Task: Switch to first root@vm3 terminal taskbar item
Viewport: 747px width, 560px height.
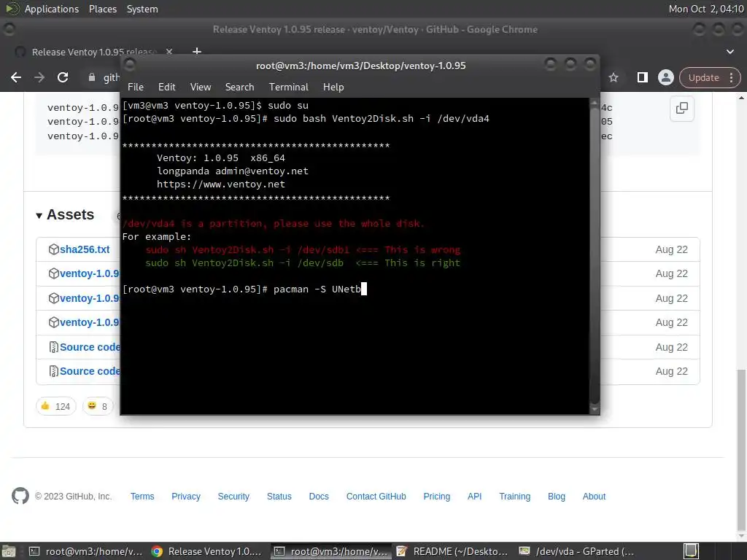Action: pyautogui.click(x=86, y=551)
